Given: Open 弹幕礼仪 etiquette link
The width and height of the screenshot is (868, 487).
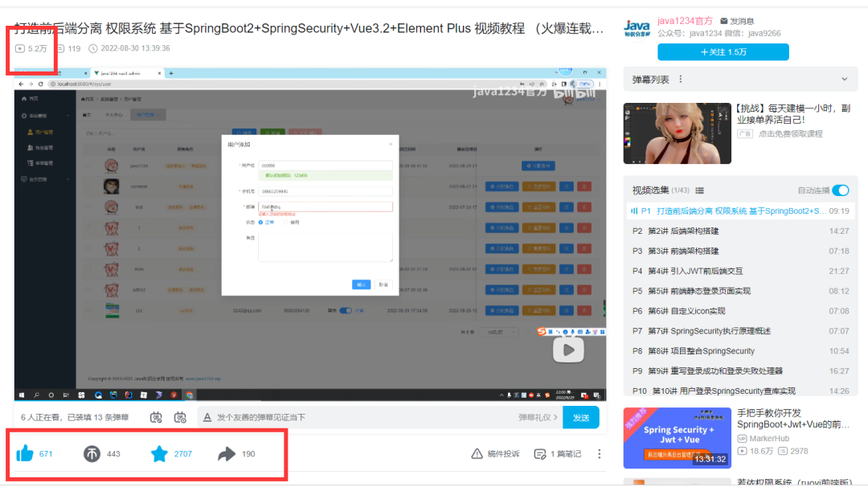Looking at the screenshot, I should tap(538, 417).
